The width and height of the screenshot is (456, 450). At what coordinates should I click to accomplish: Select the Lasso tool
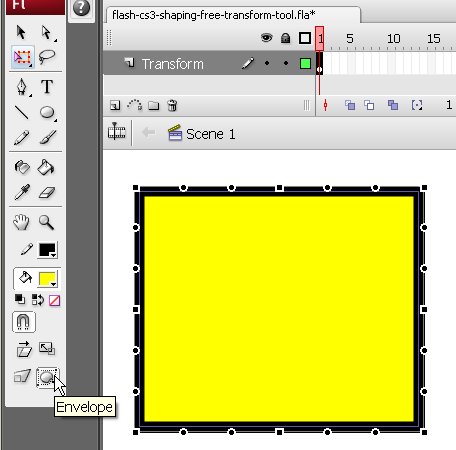coord(47,57)
